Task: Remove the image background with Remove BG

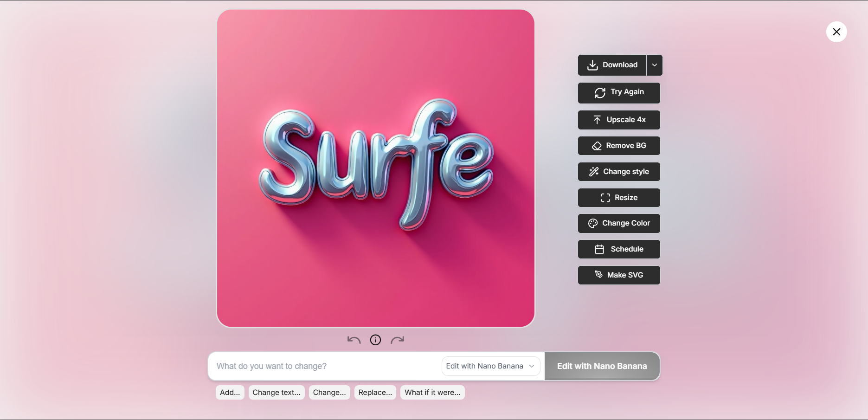Action: click(619, 146)
